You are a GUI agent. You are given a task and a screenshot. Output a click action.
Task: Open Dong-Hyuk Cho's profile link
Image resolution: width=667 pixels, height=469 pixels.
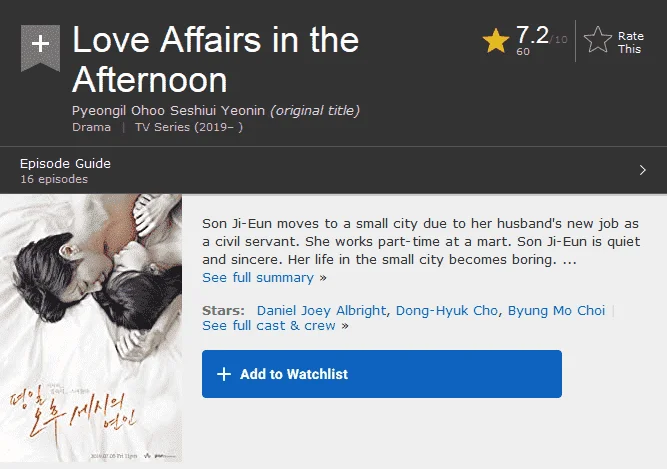447,310
